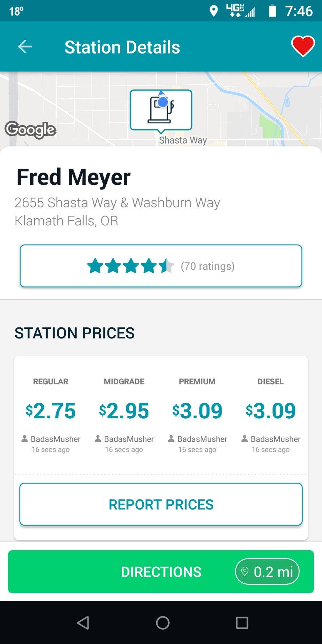Screen dimensions: 322x644
Task: Tap the 0.2 mi distance badge
Action: click(267, 571)
